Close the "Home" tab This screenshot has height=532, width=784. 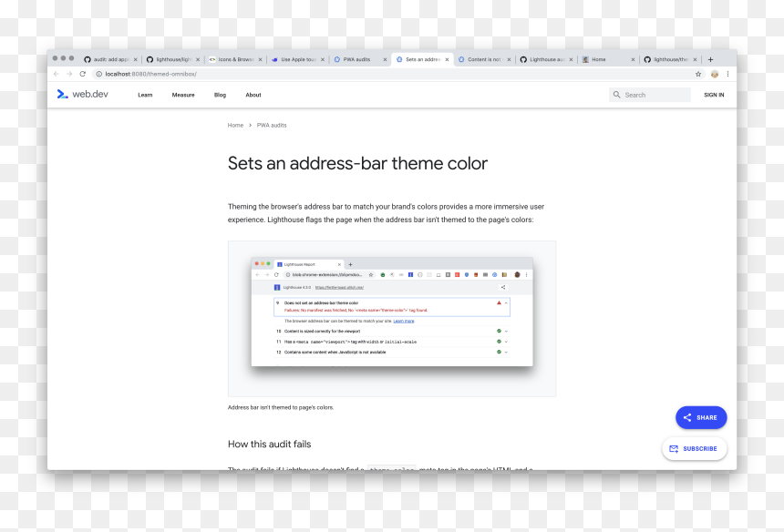tap(633, 59)
